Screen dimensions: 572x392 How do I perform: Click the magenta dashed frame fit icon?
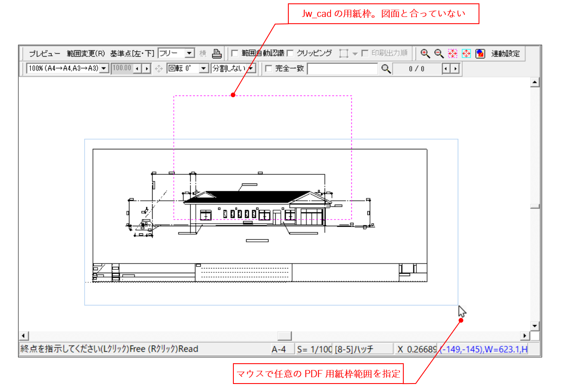[452, 53]
